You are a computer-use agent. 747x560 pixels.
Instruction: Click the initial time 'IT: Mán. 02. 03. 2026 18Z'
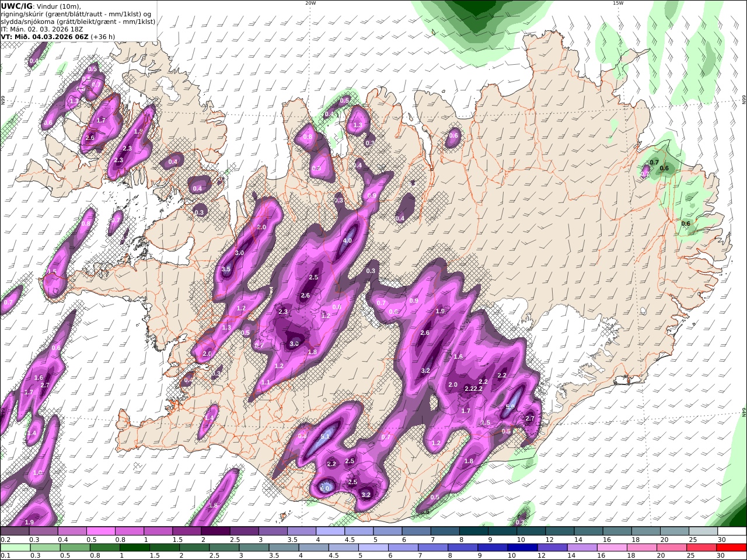pos(41,29)
